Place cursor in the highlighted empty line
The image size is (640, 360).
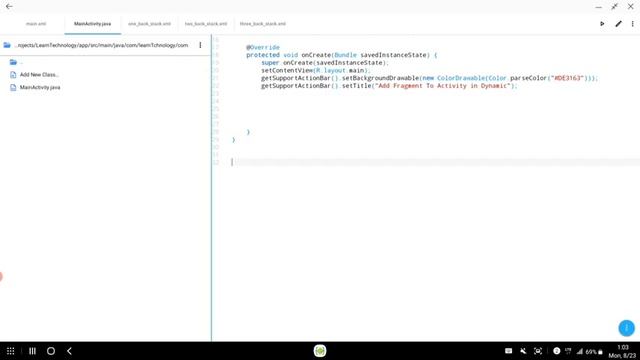[x=436, y=162]
